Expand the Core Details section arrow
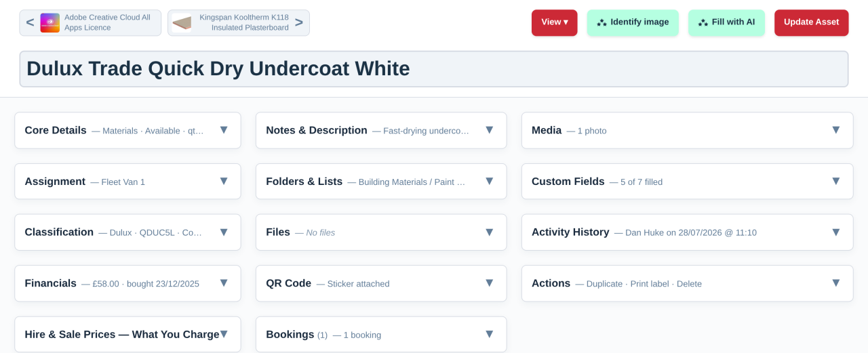 tap(224, 129)
